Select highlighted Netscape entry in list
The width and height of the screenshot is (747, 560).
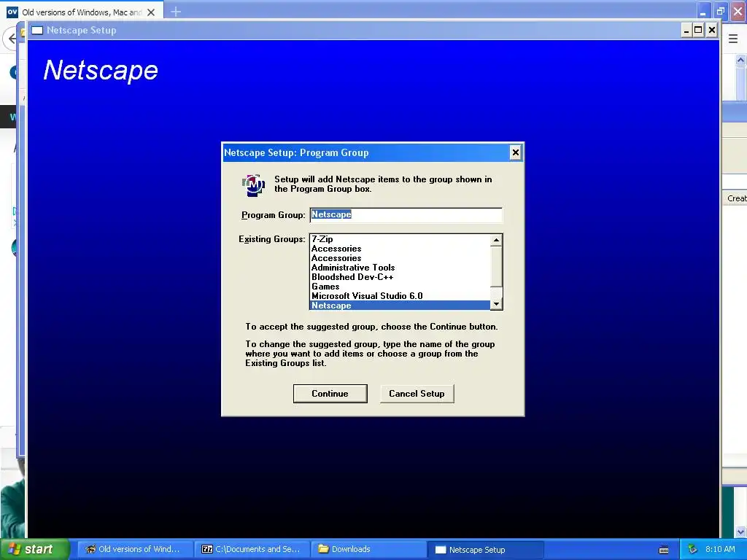(x=400, y=306)
